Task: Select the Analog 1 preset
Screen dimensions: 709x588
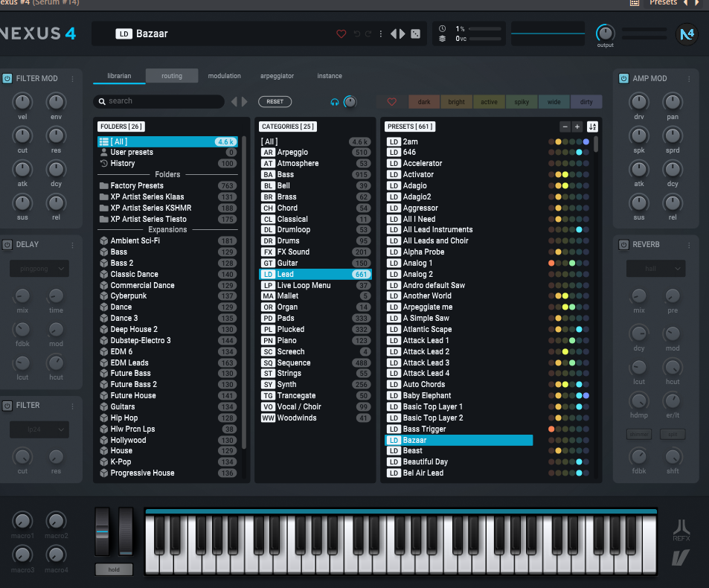Action: (459, 263)
